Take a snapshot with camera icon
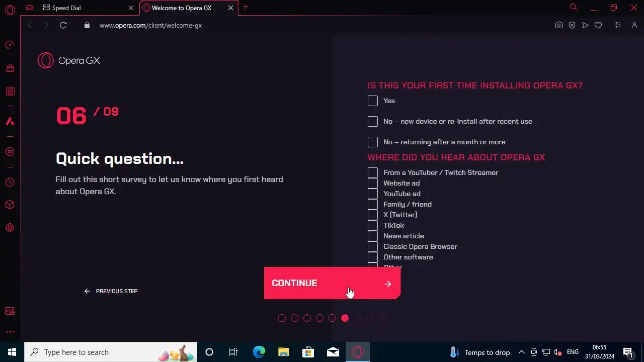 [x=559, y=25]
